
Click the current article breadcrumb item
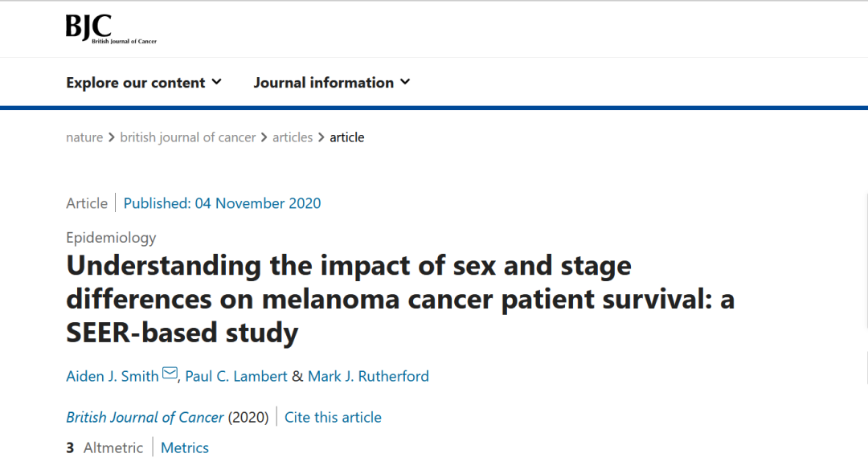(x=347, y=137)
